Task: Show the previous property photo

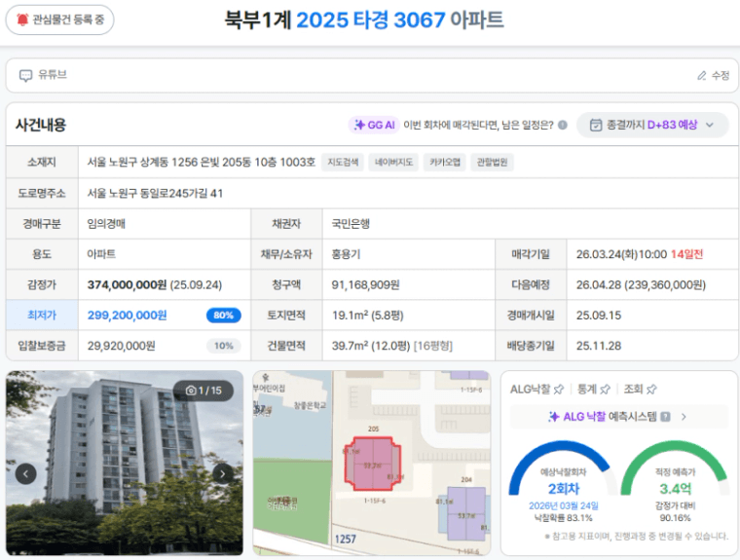Action: 25,473
